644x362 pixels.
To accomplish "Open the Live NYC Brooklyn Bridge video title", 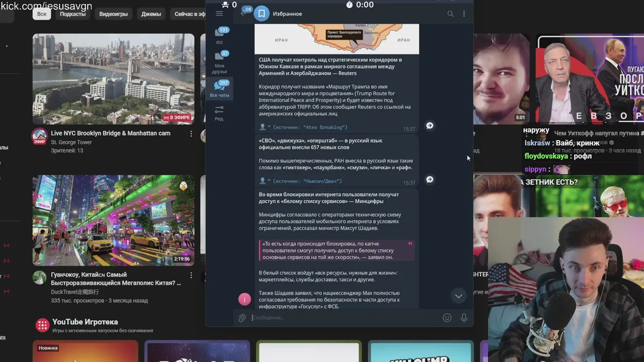I will click(x=110, y=133).
